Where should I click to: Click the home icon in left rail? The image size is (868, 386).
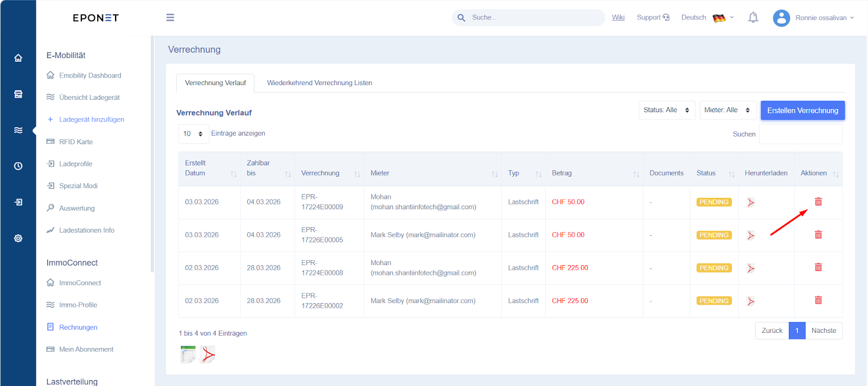point(18,58)
